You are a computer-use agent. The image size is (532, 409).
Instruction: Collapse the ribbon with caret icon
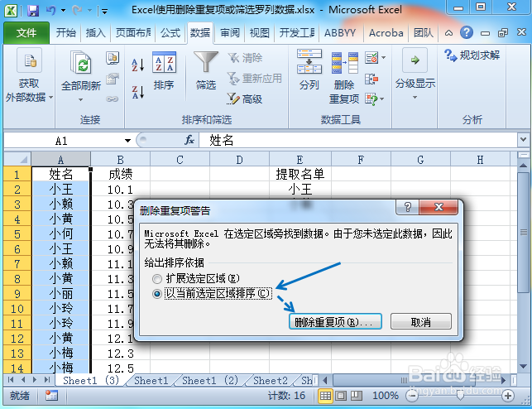point(449,33)
